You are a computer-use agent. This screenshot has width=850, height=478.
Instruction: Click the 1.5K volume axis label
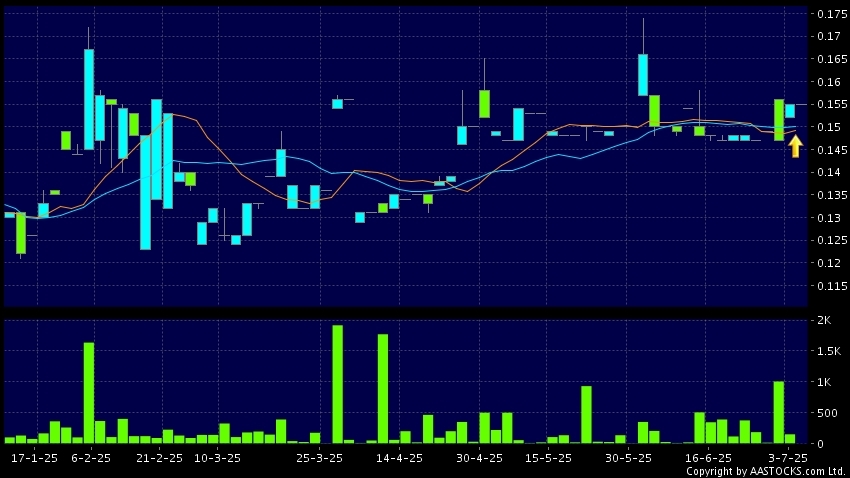[x=829, y=351]
